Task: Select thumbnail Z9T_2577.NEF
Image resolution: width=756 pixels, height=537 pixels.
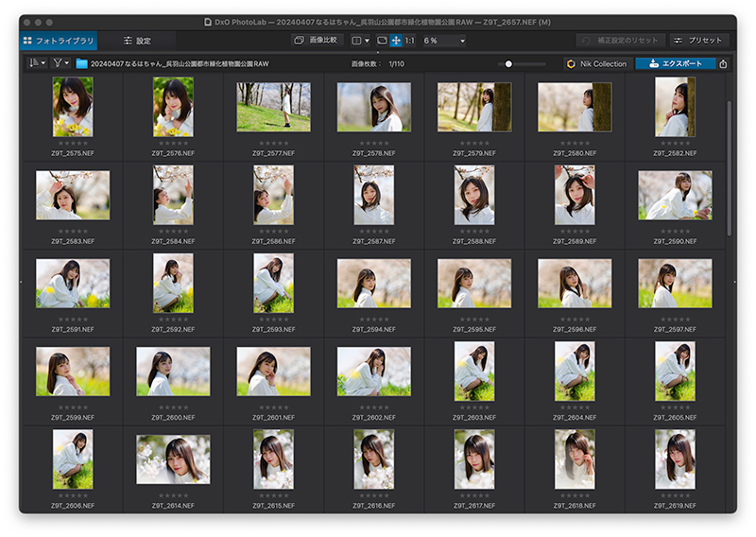Action: 273,107
